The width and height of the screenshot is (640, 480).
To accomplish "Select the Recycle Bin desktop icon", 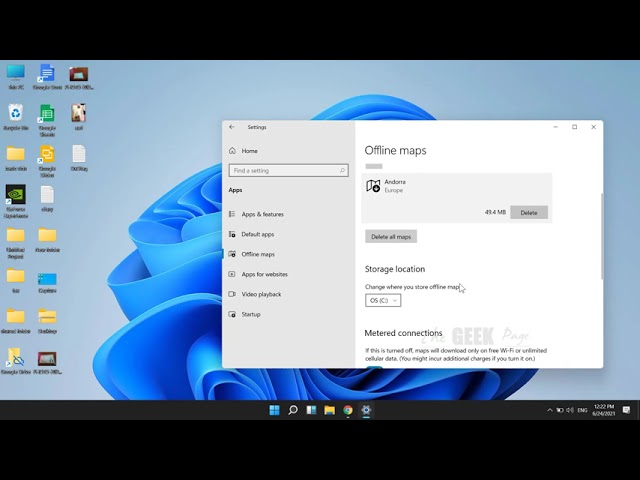I will pos(16,117).
